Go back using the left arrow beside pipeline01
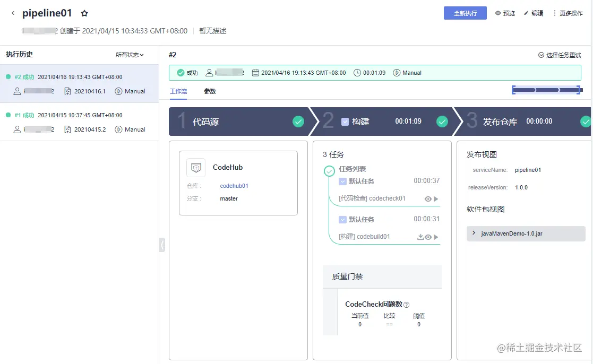 point(13,13)
